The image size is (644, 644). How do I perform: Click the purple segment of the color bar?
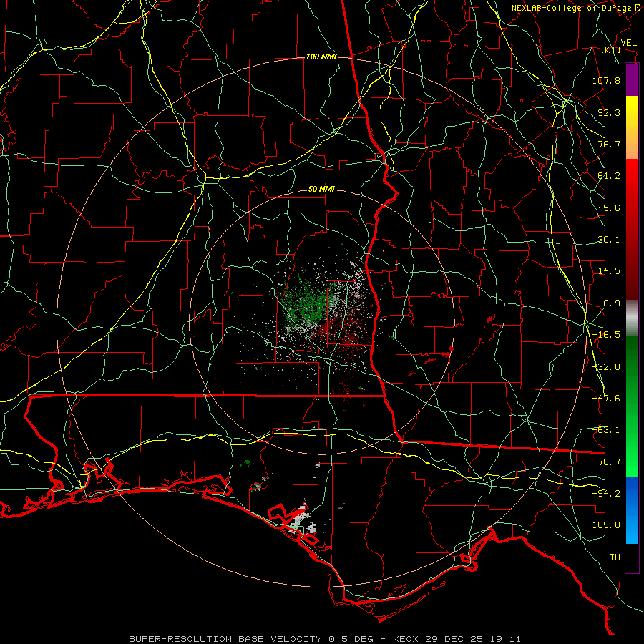(x=632, y=79)
